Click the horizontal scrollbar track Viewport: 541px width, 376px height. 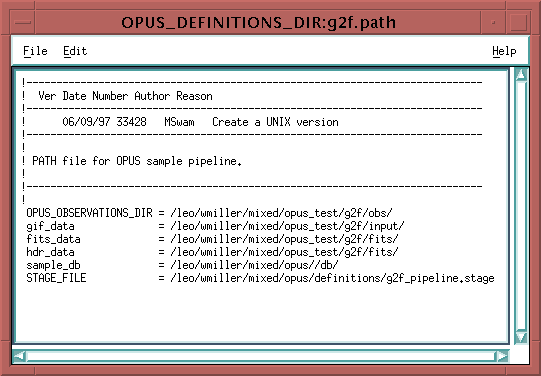point(261,356)
